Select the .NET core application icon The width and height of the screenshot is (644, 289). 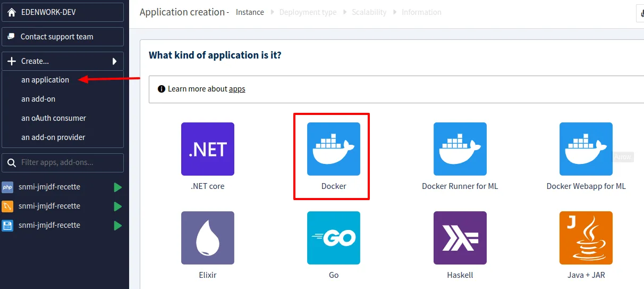tap(208, 149)
